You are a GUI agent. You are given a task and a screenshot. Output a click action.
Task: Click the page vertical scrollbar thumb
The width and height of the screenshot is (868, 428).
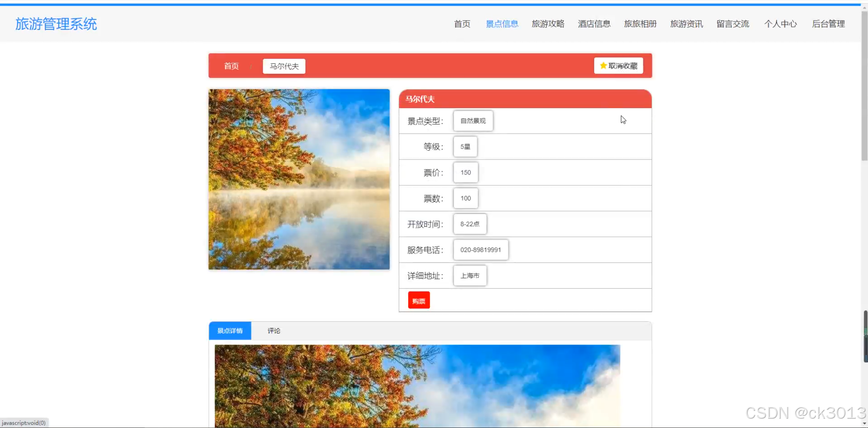click(x=864, y=86)
